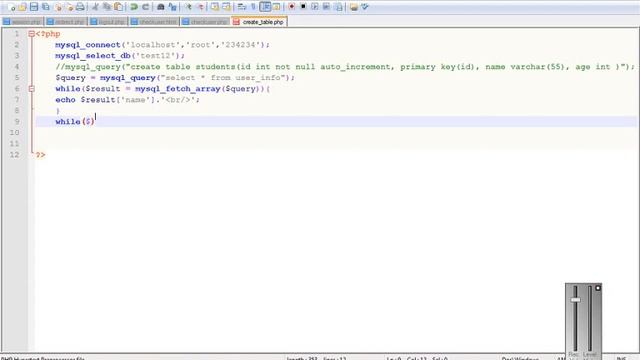Start macro recording with red dot

pyautogui.click(x=291, y=7)
